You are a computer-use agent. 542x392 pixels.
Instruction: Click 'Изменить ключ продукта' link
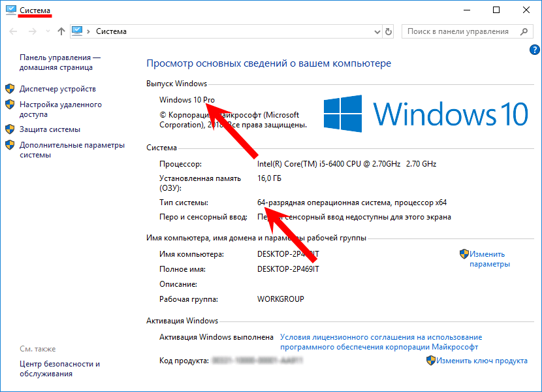point(482,361)
